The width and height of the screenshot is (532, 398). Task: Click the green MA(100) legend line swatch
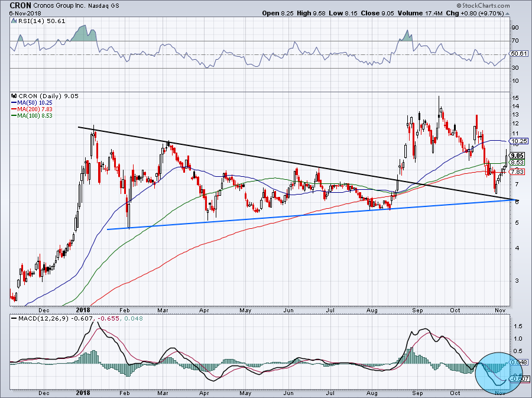tap(14, 116)
